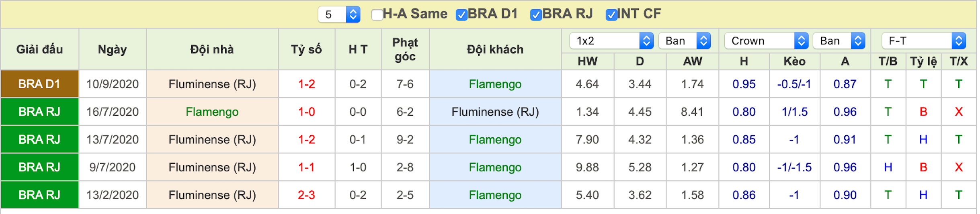Click the 2-3 score on 13/2/2020

tap(306, 195)
